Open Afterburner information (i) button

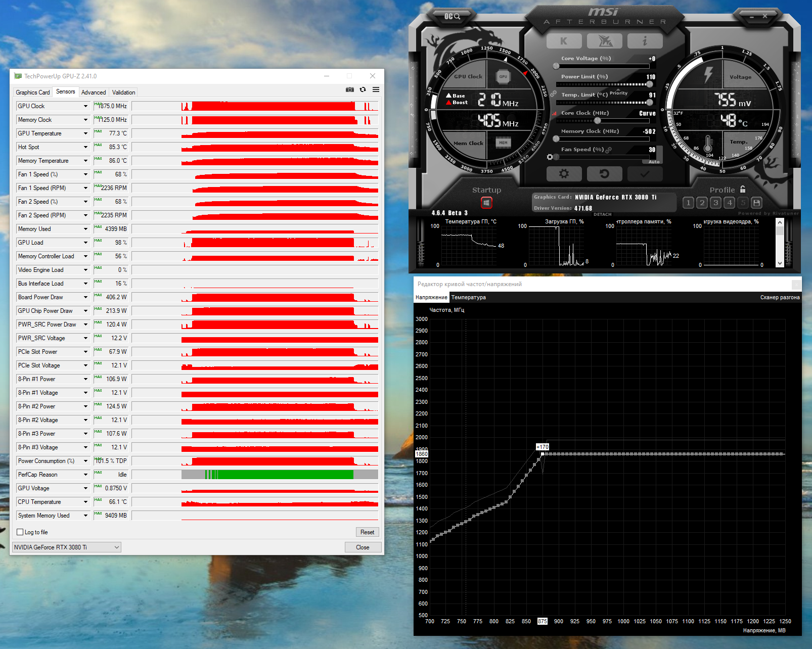pos(645,41)
